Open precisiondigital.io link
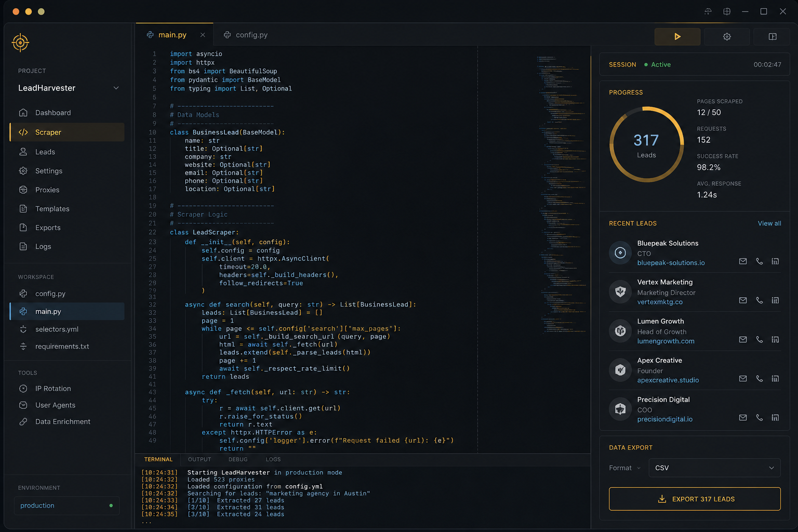This screenshot has width=798, height=532. [664, 419]
